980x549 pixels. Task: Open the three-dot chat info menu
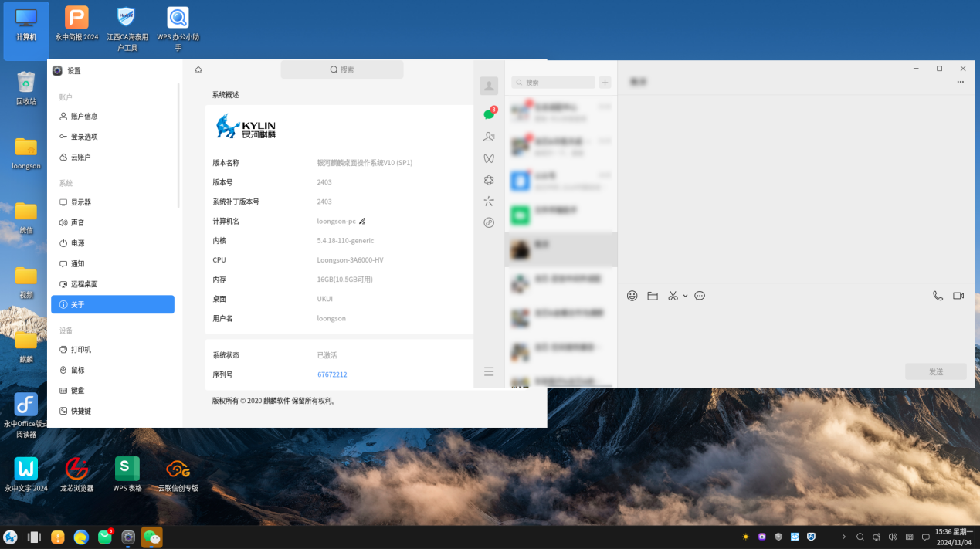click(x=960, y=82)
